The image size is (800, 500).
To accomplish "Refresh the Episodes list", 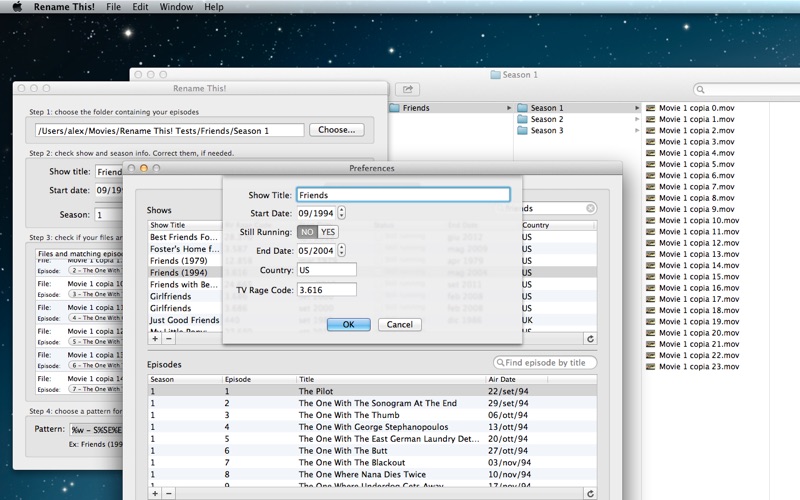I will [590, 493].
